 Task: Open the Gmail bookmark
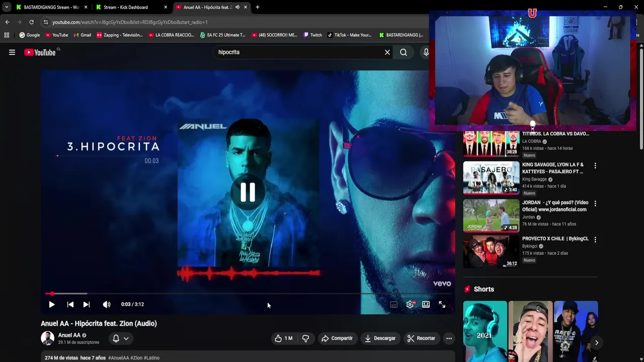pyautogui.click(x=82, y=35)
